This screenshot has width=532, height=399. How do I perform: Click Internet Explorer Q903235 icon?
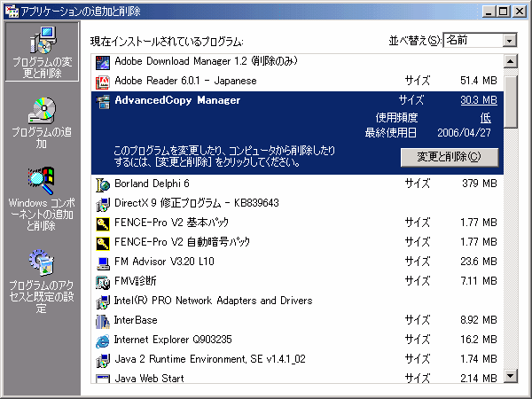pos(103,341)
